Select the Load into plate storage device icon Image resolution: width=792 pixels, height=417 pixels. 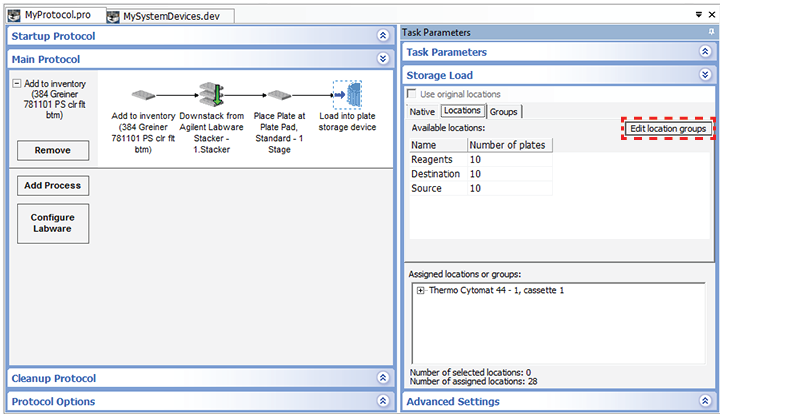(x=346, y=94)
